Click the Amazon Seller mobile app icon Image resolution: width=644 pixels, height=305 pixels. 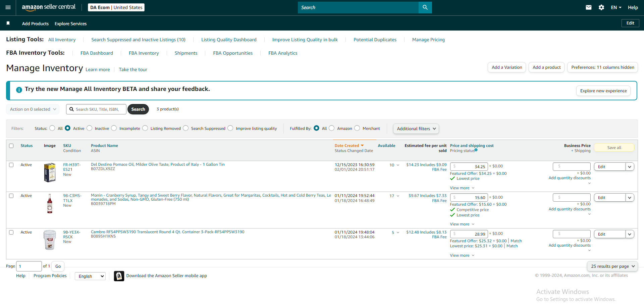119,276
